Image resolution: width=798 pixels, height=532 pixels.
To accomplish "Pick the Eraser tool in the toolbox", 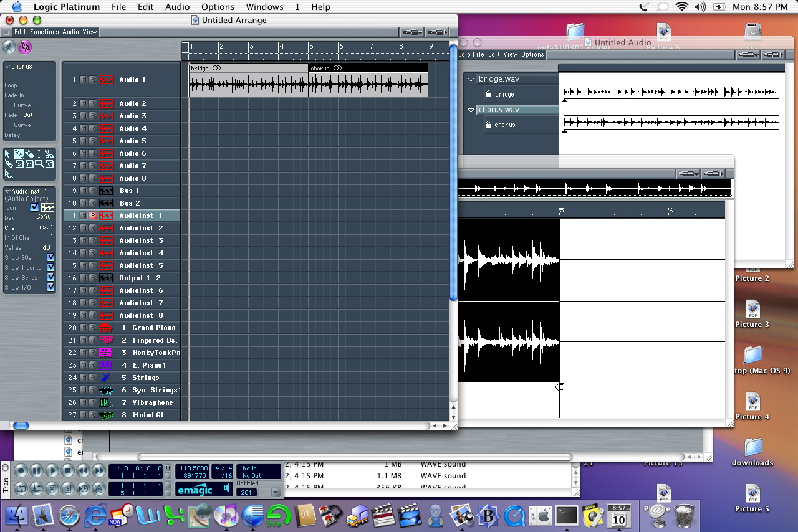I will click(x=29, y=154).
